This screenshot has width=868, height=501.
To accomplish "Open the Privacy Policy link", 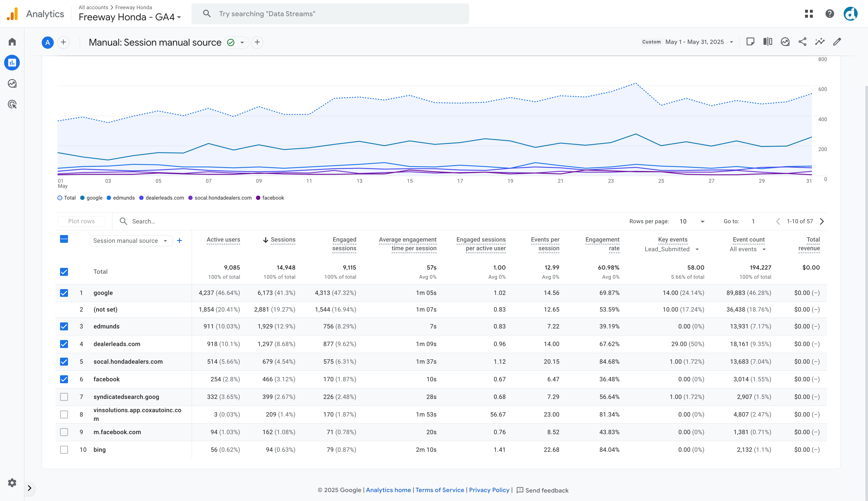I will point(489,490).
